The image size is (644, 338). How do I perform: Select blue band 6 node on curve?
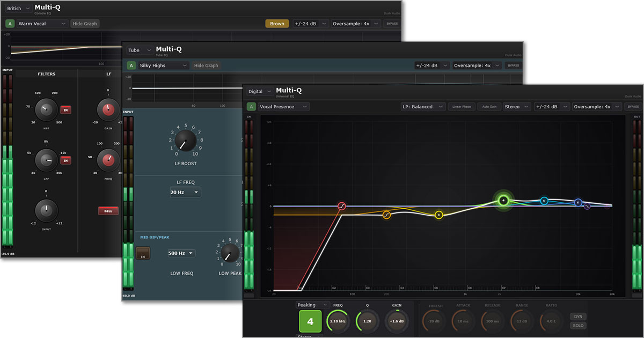tap(578, 202)
